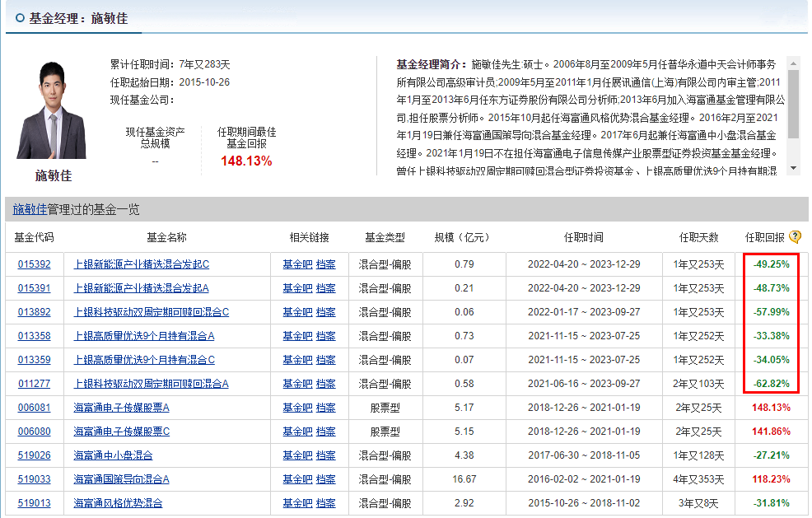Open 基金吧 for fund 519013
The image size is (812, 518).
298,502
